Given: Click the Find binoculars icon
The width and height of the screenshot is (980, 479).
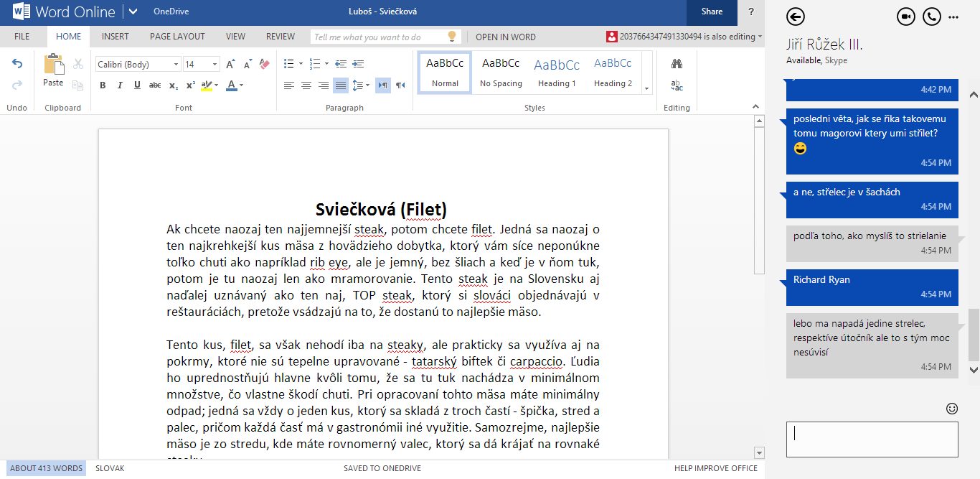Looking at the screenshot, I should [x=677, y=64].
